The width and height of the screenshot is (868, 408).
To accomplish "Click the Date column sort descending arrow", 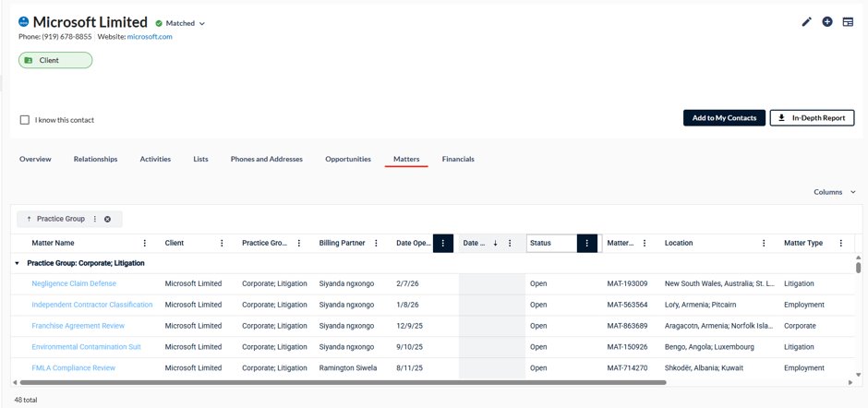I will coord(496,243).
